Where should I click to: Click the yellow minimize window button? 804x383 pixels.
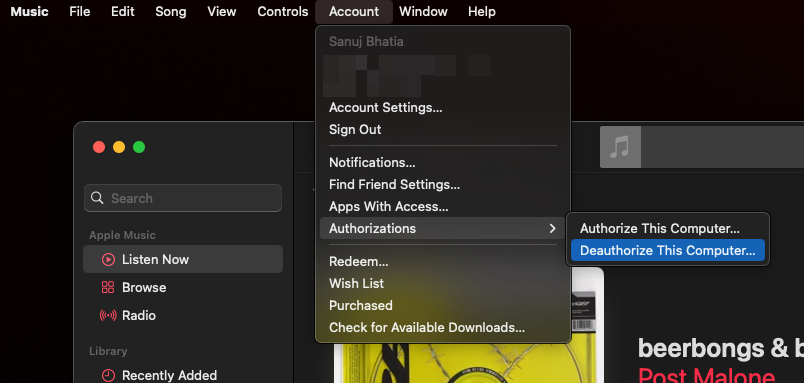tap(119, 147)
